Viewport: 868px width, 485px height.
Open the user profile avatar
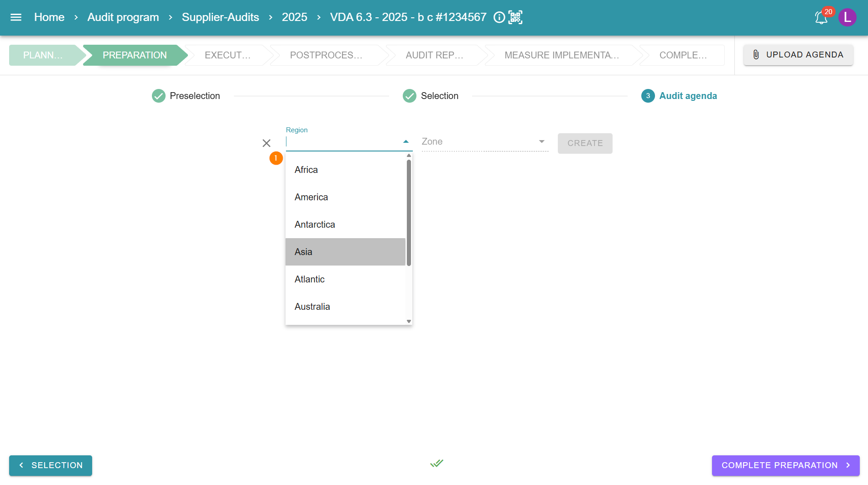pos(847,17)
